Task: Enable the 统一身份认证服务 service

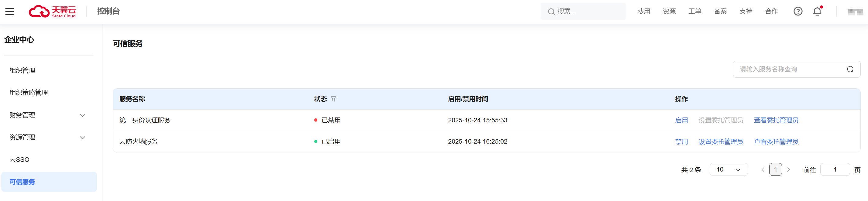Action: point(681,120)
